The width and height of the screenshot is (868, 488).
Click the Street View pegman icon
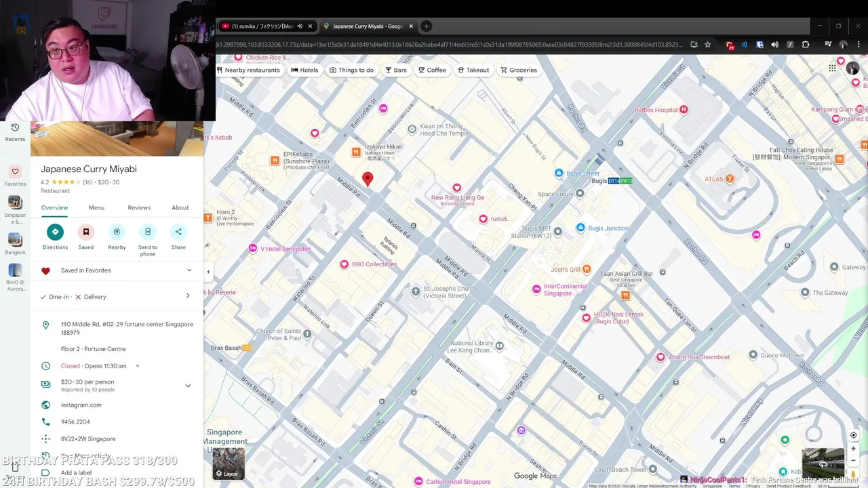click(x=854, y=474)
